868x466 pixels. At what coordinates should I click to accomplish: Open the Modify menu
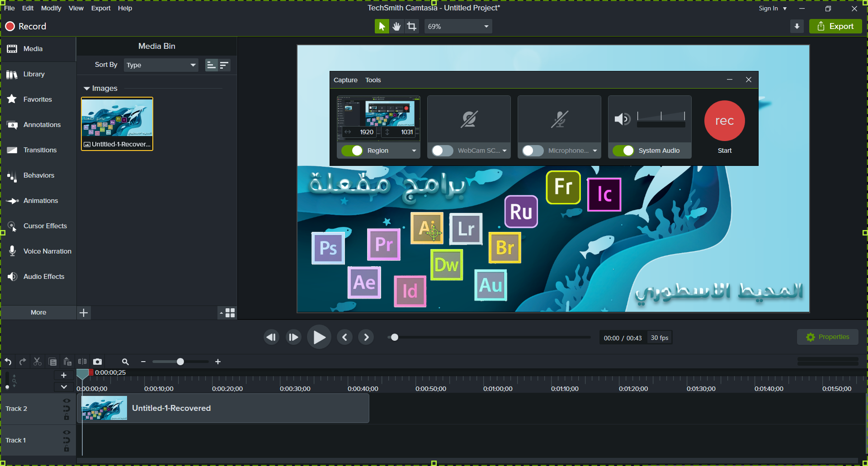(51, 8)
